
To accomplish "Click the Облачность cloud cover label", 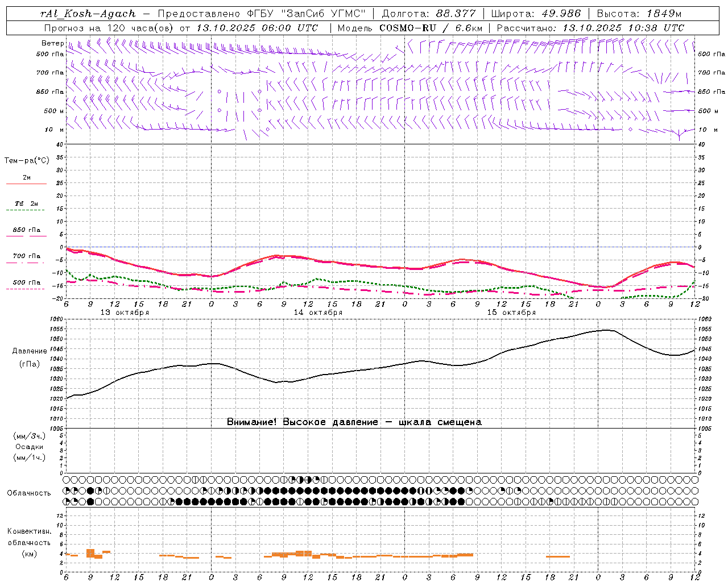I will [29, 493].
